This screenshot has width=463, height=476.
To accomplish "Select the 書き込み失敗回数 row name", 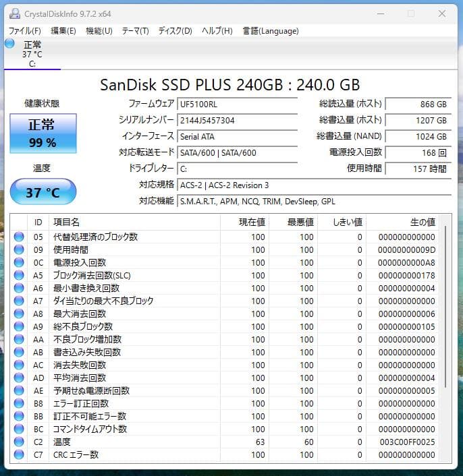I will pyautogui.click(x=87, y=352).
